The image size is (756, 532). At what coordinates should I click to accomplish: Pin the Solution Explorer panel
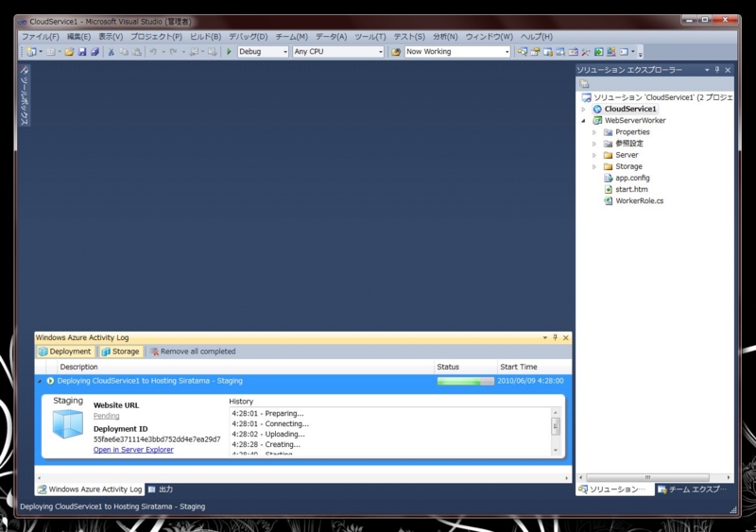tap(717, 70)
